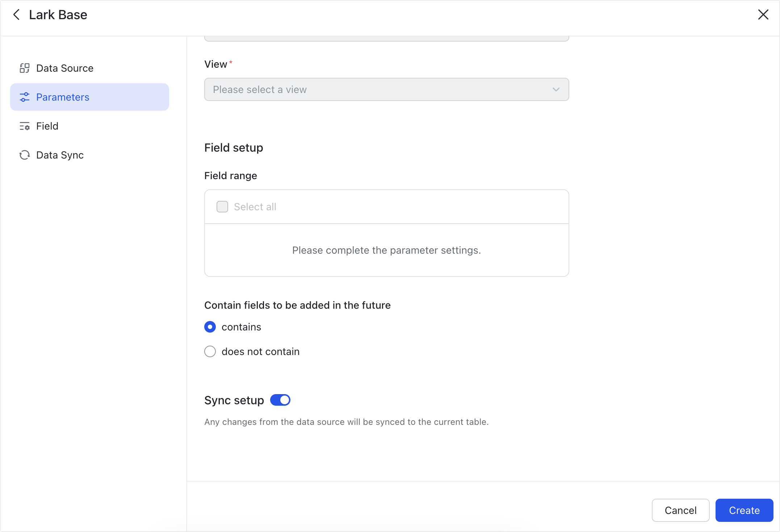
Task: Click the chevron on the View selector
Action: click(x=556, y=89)
